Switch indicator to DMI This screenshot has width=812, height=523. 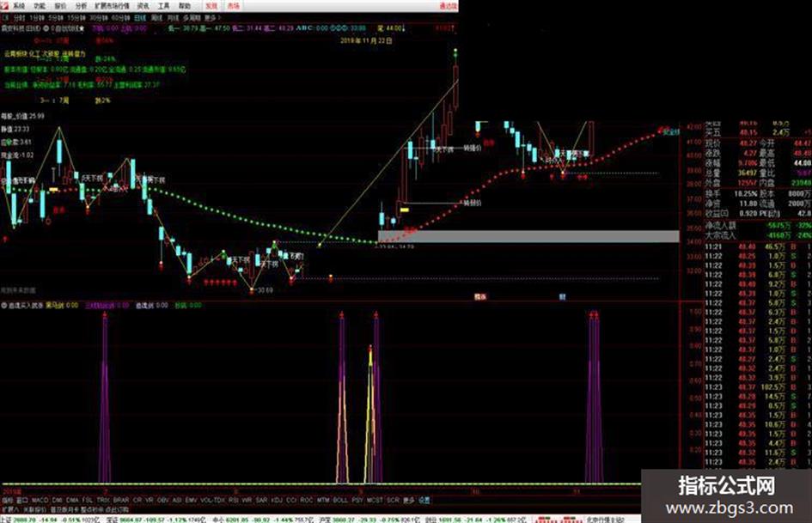(57, 500)
